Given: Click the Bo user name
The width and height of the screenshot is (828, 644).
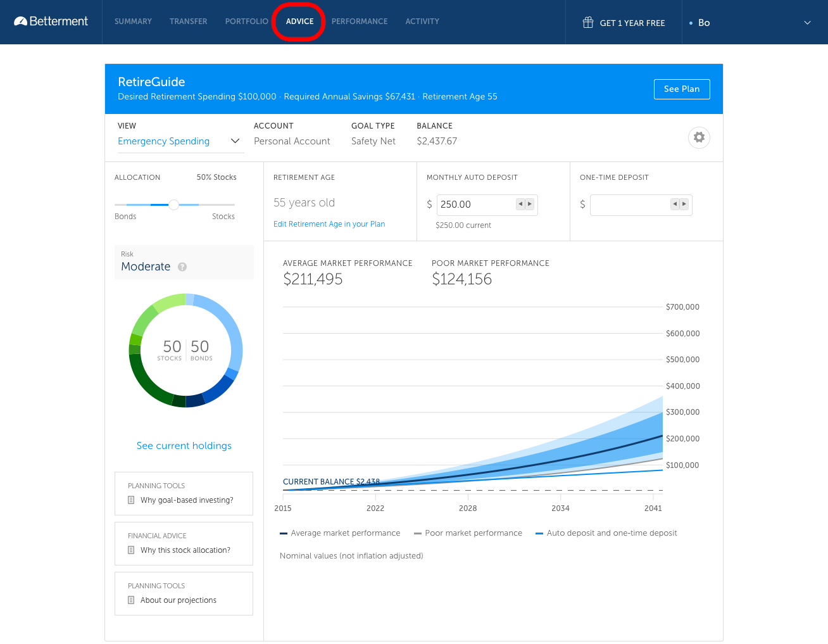Looking at the screenshot, I should 704,23.
